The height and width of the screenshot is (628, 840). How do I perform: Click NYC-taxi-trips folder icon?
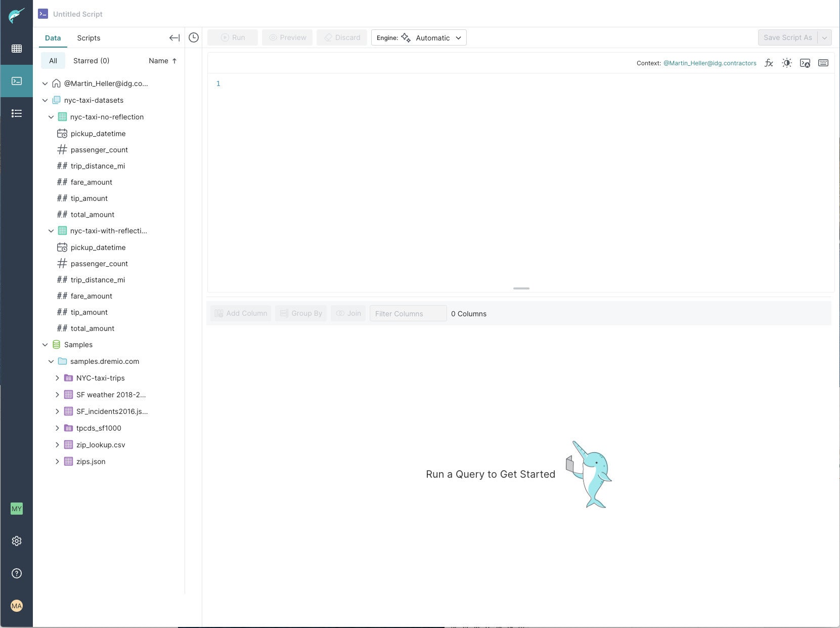[x=69, y=378]
